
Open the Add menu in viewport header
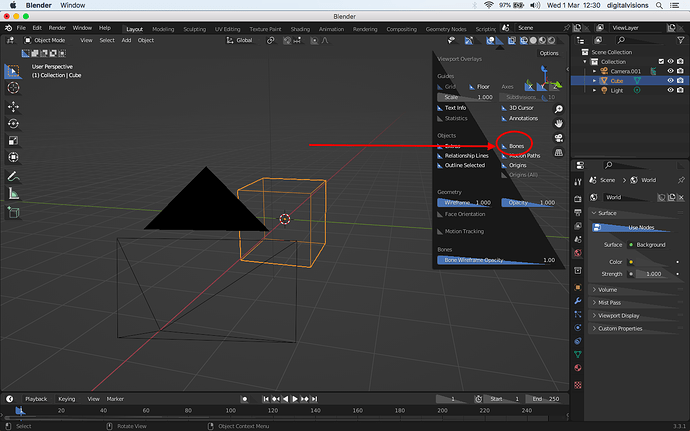point(126,41)
